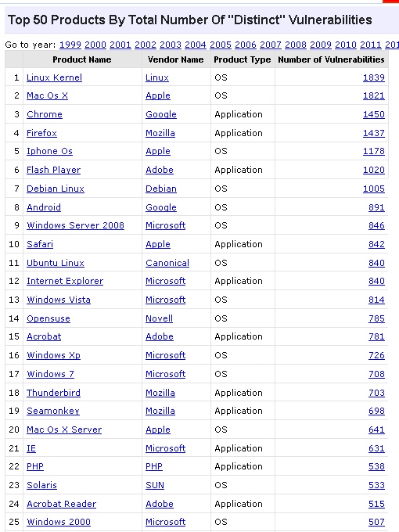The height and width of the screenshot is (532, 399).
Task: Go to year 2006
Action: click(246, 45)
